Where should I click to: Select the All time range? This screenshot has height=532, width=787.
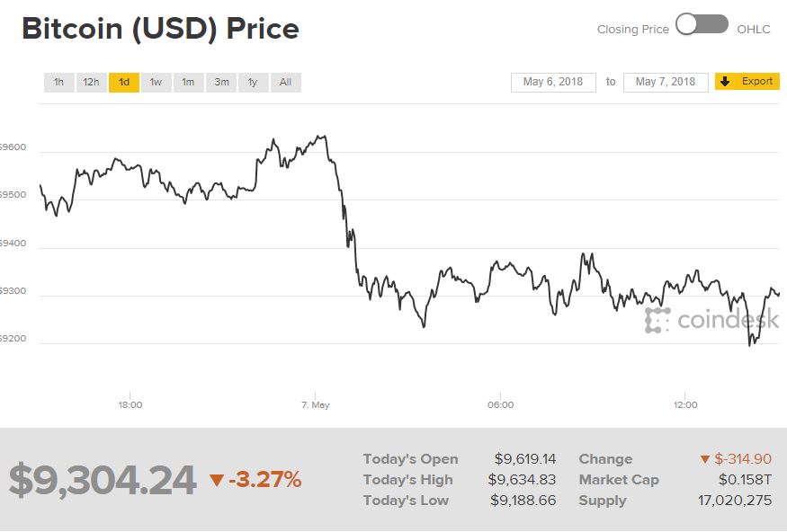pos(285,83)
